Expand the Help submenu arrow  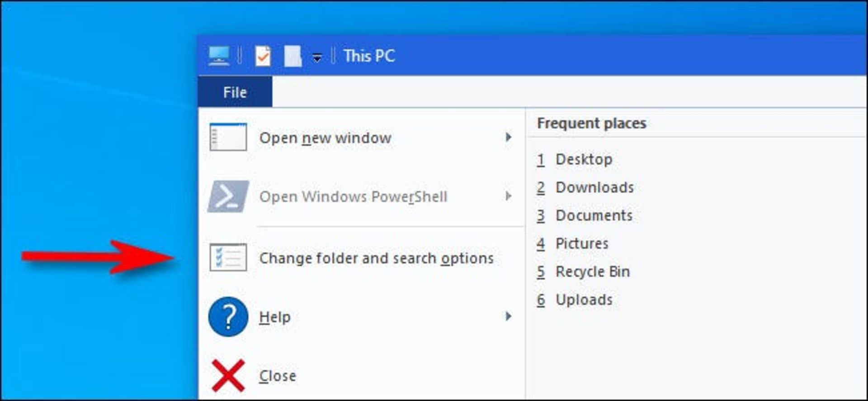[x=509, y=316]
